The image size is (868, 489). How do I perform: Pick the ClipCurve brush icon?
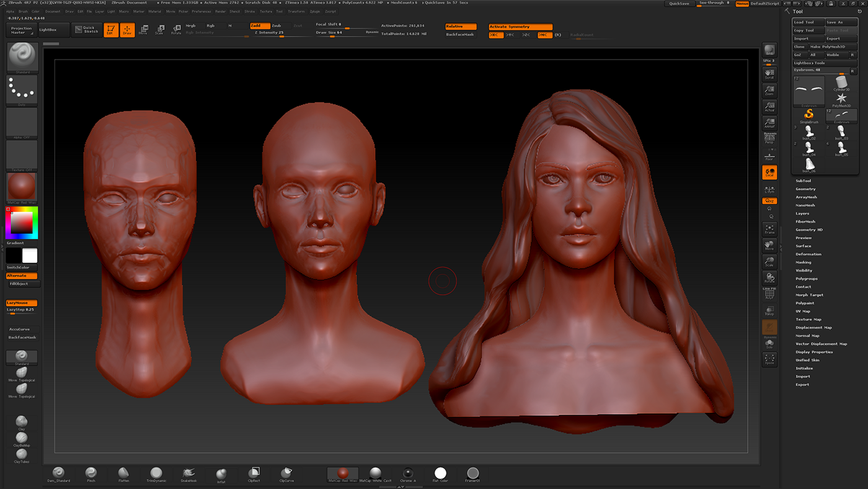(x=286, y=474)
